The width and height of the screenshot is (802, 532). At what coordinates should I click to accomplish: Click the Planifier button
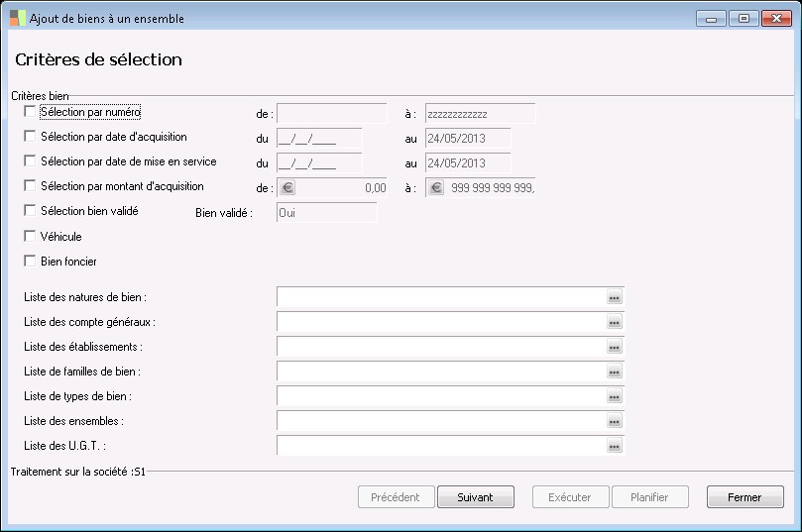click(650, 496)
